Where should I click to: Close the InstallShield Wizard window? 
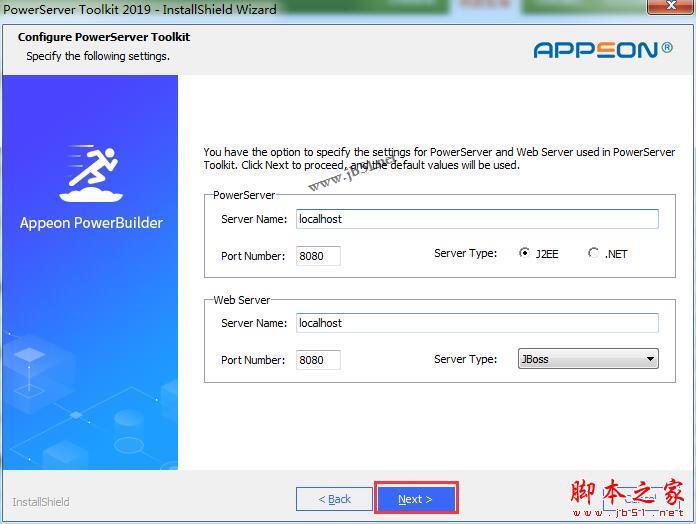pyautogui.click(x=671, y=6)
